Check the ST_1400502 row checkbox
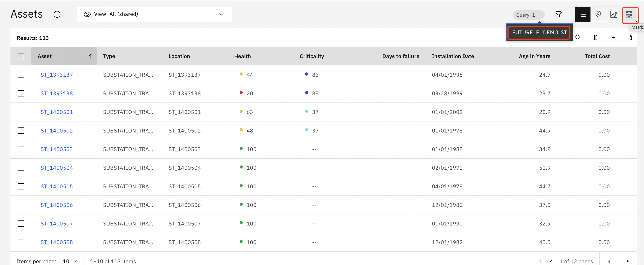The width and height of the screenshot is (644, 265). (x=21, y=131)
